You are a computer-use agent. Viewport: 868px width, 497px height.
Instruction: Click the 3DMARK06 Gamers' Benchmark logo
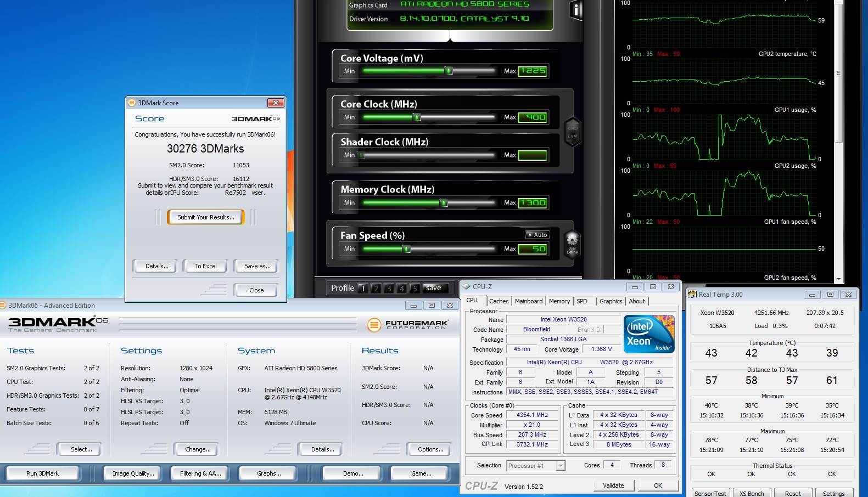58,324
